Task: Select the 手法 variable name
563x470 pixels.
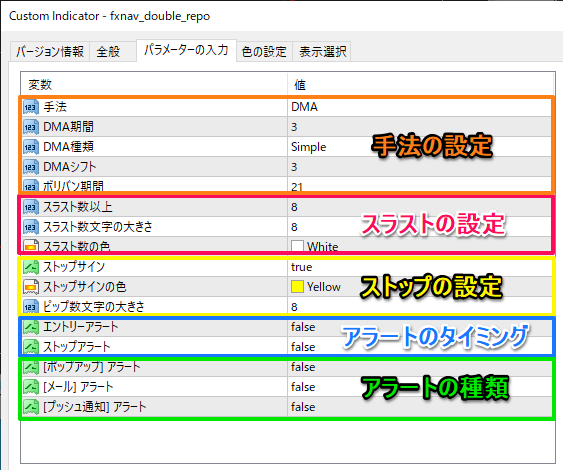Action: click(x=55, y=107)
